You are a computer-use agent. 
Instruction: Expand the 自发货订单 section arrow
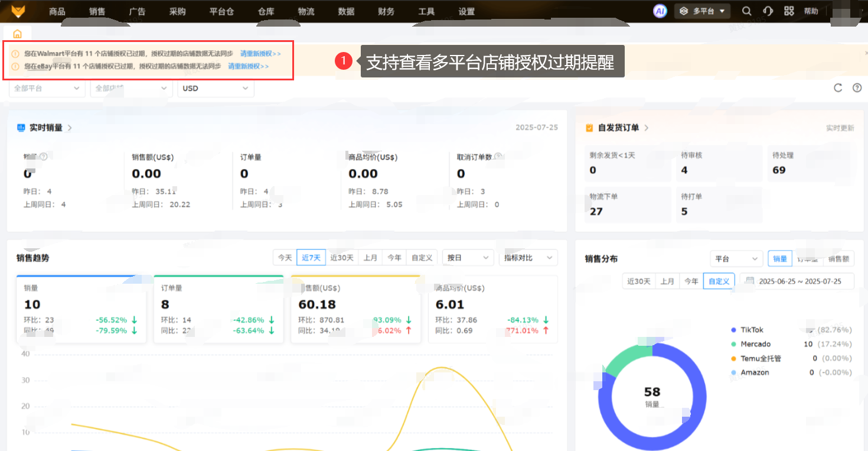point(647,128)
